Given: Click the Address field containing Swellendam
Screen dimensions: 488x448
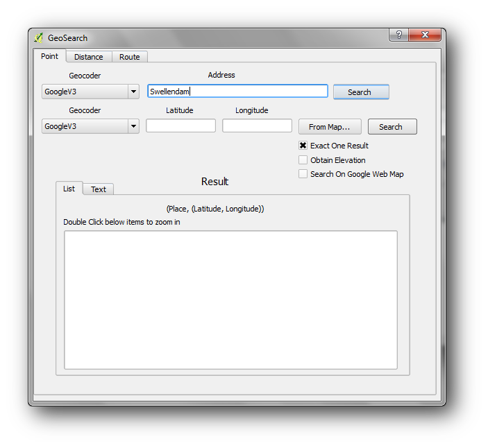Looking at the screenshot, I should pyautogui.click(x=237, y=91).
